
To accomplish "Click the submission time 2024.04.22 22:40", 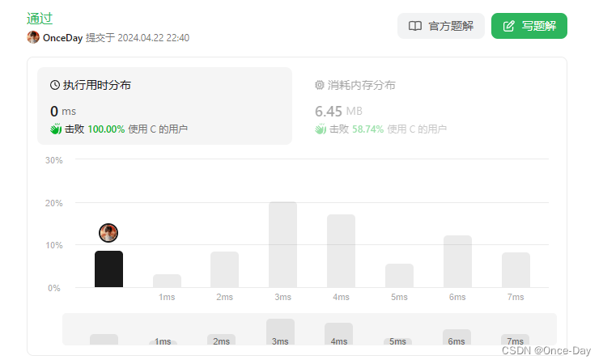I will pos(154,38).
